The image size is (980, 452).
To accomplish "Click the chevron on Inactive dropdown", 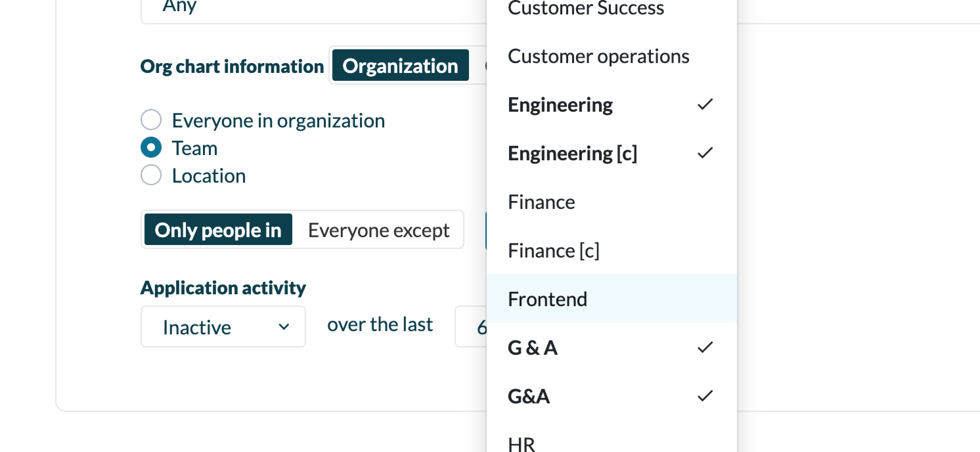I will 284,327.
